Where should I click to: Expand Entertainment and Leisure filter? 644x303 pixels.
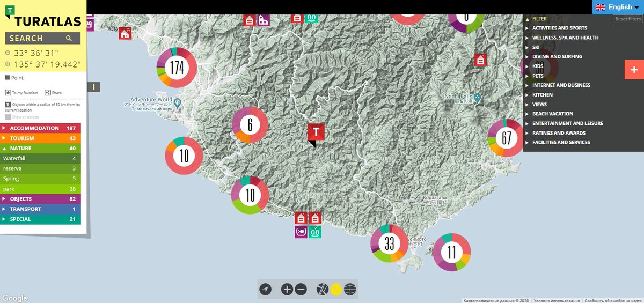click(568, 123)
